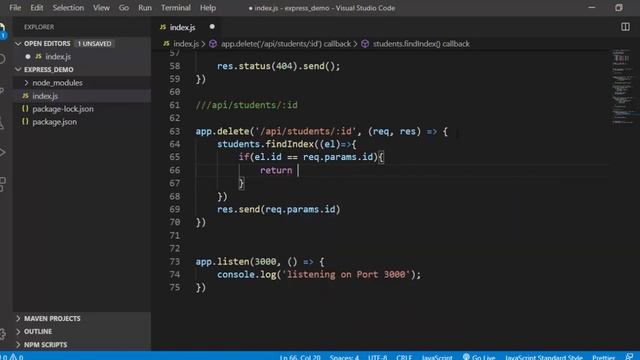640x360 pixels.
Task: Open the Terminal menu
Action: (x=176, y=8)
